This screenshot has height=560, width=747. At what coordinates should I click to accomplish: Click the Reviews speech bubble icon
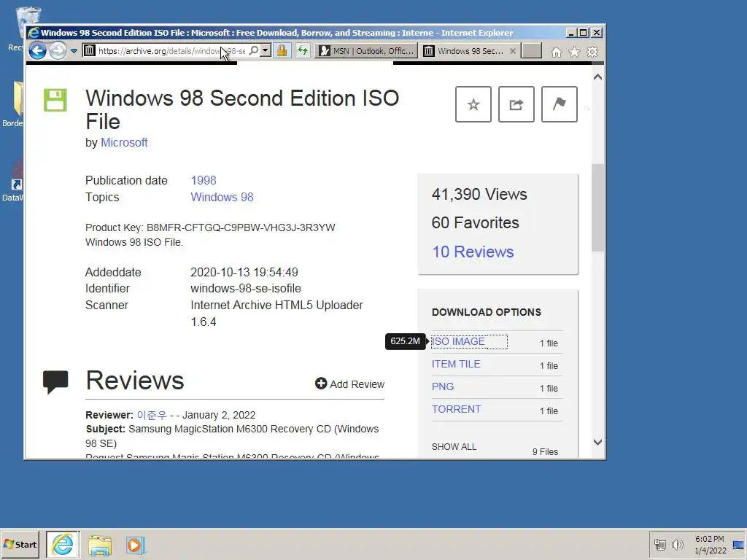click(55, 382)
